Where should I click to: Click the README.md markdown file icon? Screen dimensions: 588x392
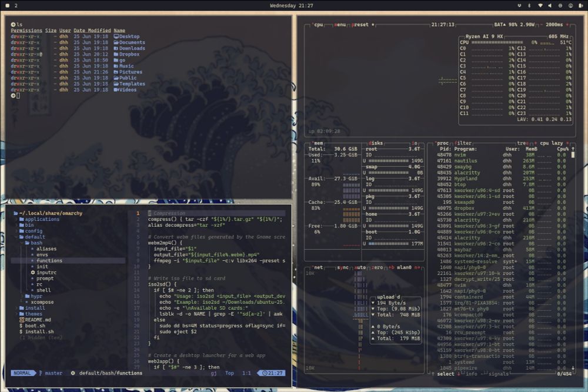[22, 320]
